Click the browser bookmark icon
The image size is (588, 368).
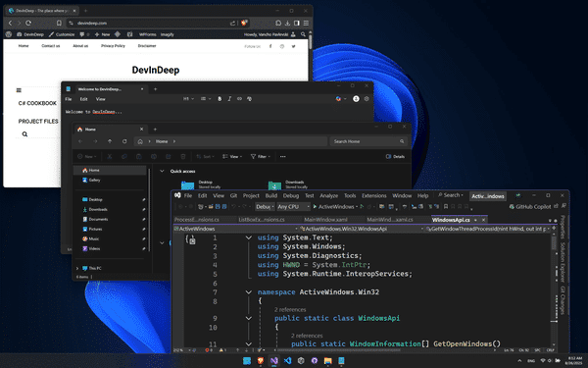[x=59, y=23]
